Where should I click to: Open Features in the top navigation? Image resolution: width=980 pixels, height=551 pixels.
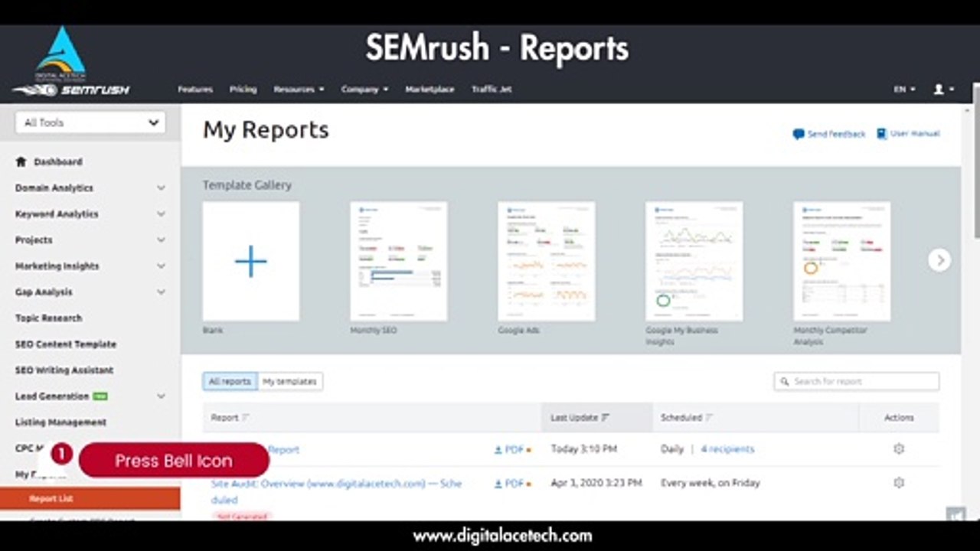[x=195, y=90]
